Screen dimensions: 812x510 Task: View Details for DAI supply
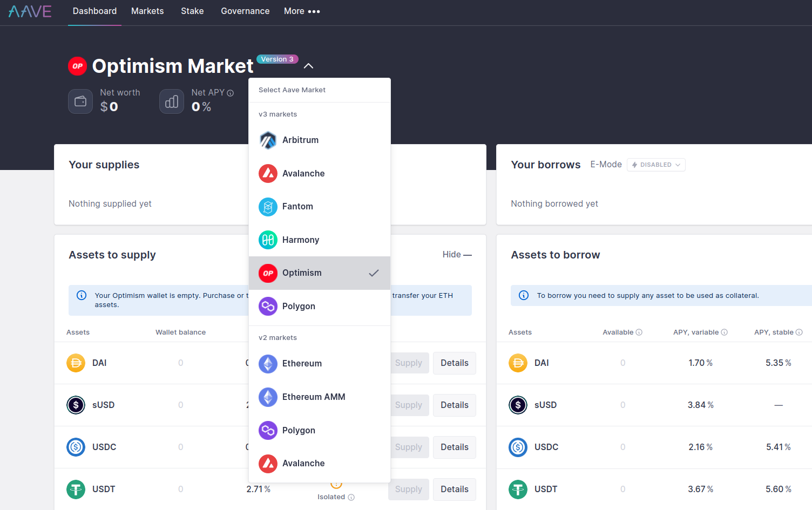pyautogui.click(x=455, y=363)
